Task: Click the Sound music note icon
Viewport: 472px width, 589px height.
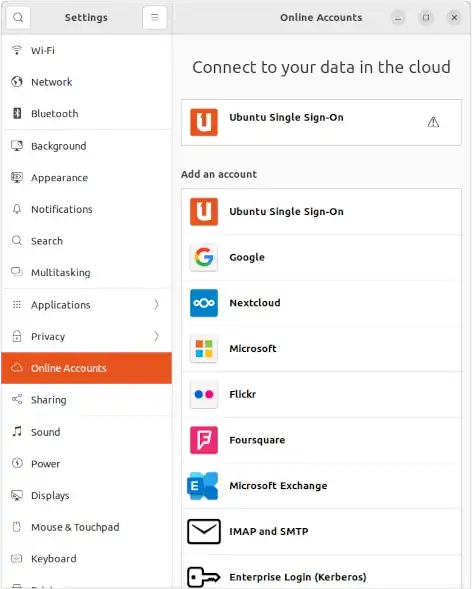Action: point(17,431)
